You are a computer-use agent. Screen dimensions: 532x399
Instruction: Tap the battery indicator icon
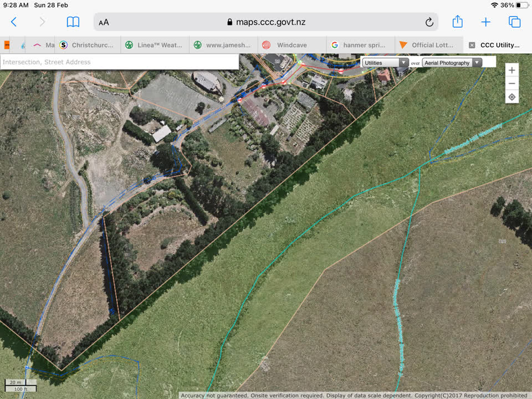click(522, 5)
